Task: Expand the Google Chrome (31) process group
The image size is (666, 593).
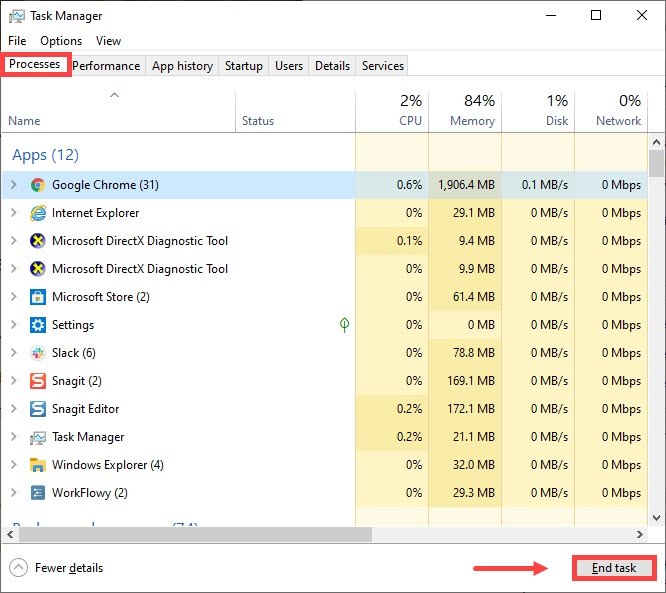Action: 14,185
